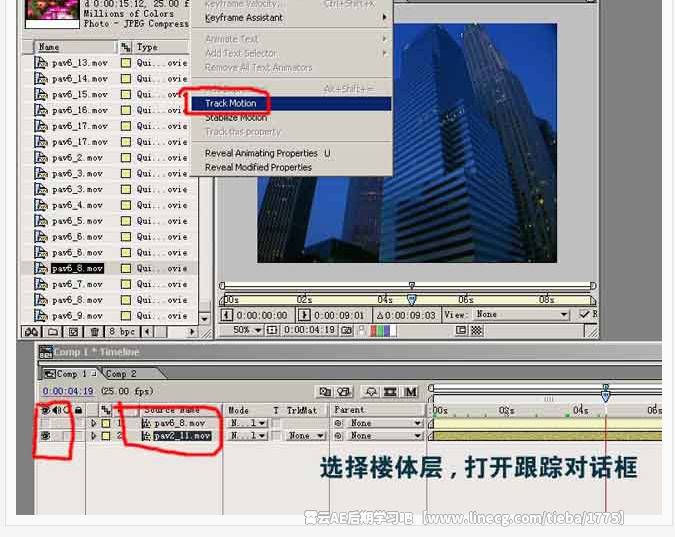Sort Project panel by Type column header
675x537 pixels.
point(161,47)
